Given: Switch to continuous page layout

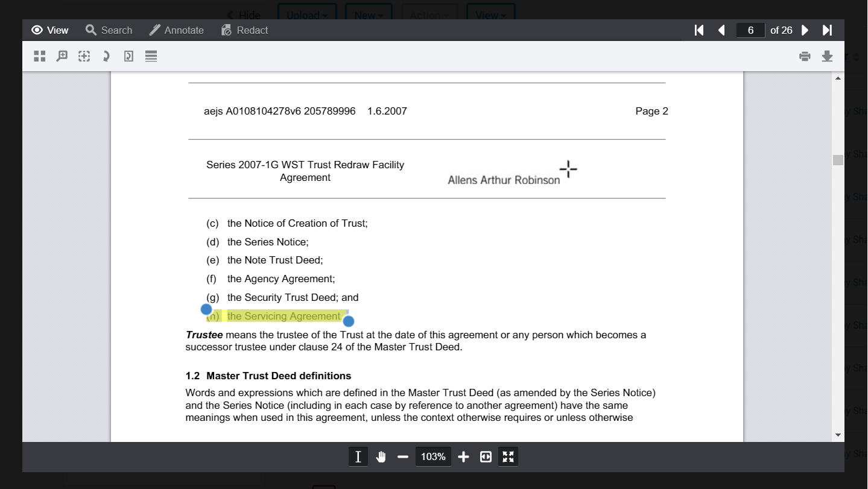Looking at the screenshot, I should coord(151,56).
